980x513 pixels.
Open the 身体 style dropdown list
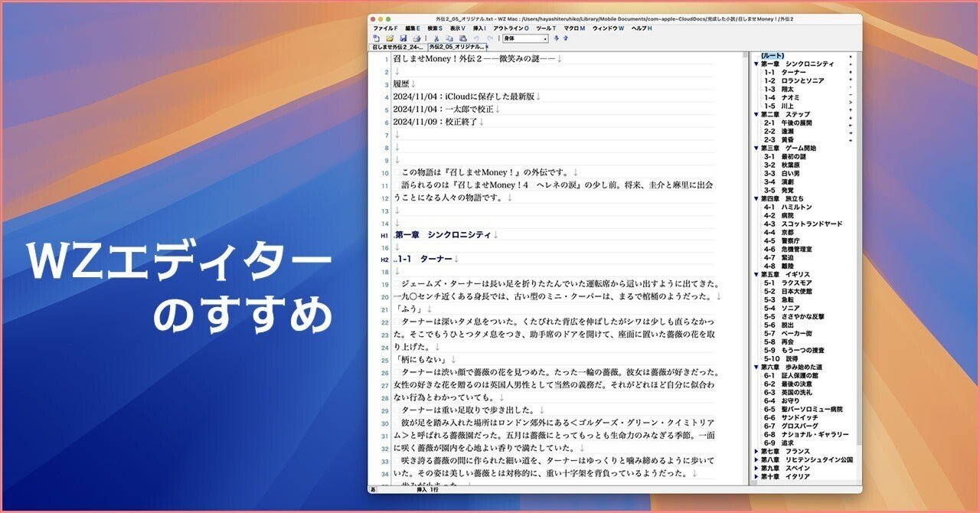(545, 38)
